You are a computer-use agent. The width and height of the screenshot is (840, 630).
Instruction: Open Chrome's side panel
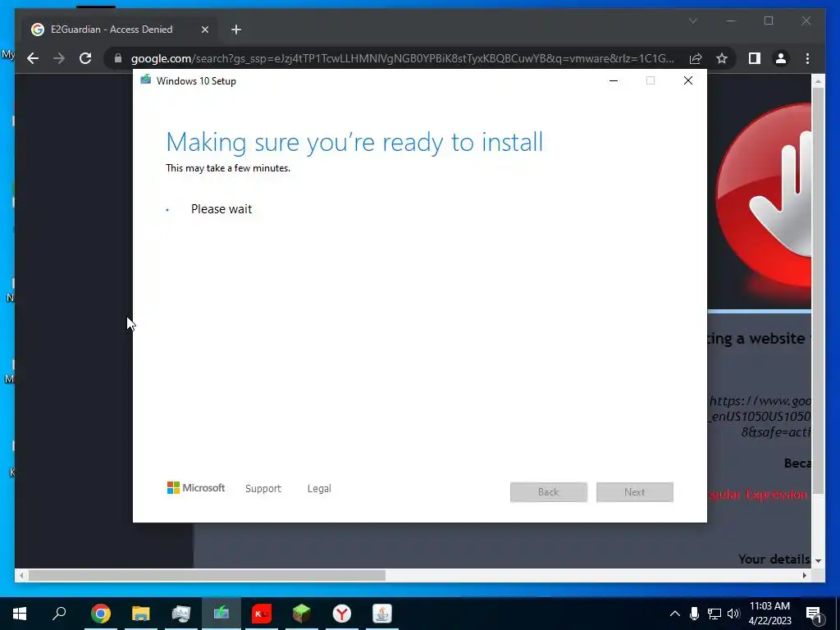755,58
